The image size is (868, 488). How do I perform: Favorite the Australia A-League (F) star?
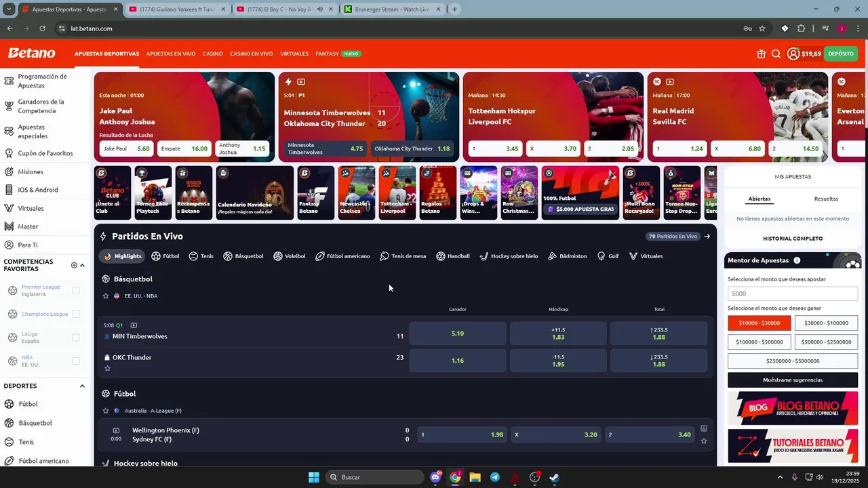pyautogui.click(x=106, y=411)
